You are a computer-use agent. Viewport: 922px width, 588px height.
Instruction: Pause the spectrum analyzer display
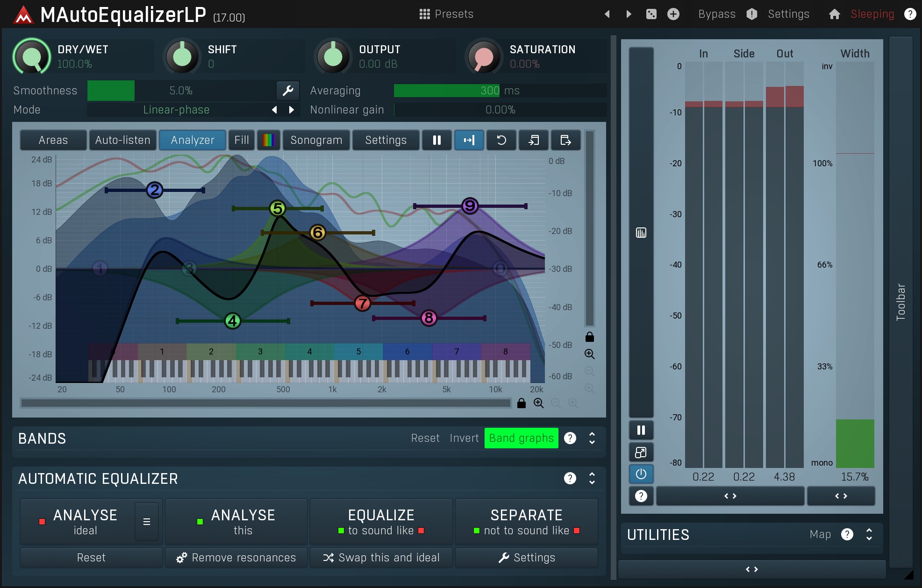click(436, 140)
